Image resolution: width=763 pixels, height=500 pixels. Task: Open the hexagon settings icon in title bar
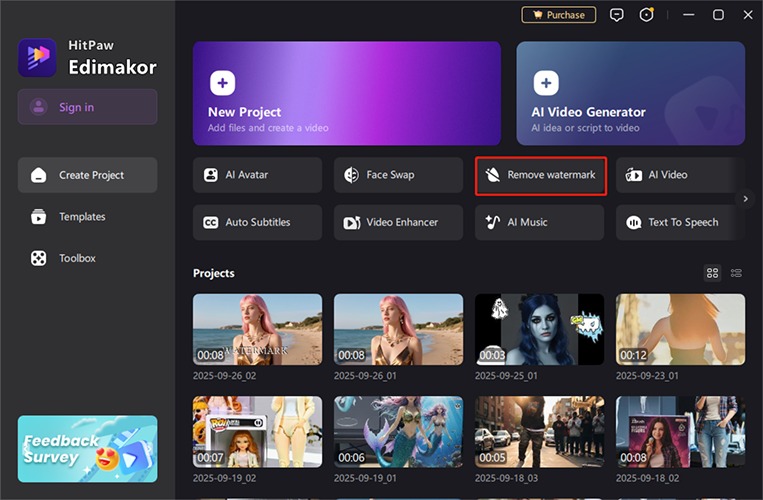point(648,15)
